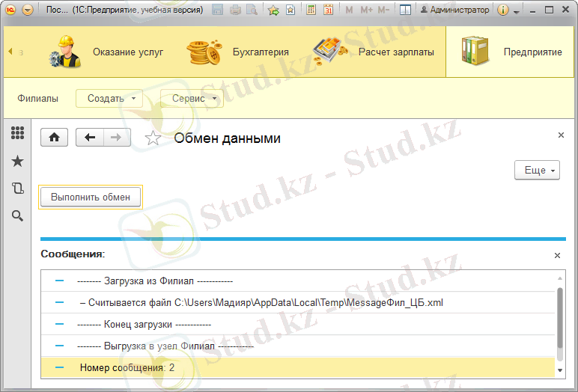Navigate forward with right arrow
The width and height of the screenshot is (578, 392).
pos(117,138)
